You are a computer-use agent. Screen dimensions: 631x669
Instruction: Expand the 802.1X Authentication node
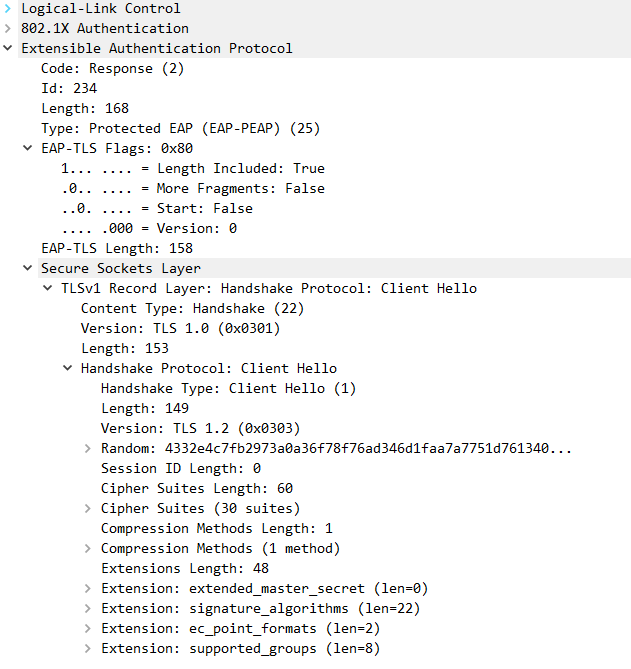[x=9, y=28]
